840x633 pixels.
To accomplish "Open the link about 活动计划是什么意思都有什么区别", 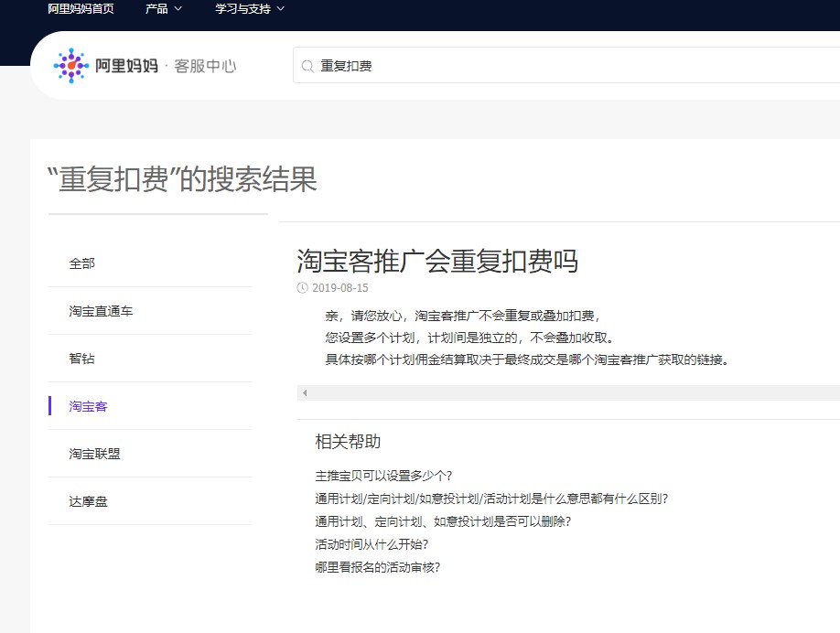I will pyautogui.click(x=491, y=499).
